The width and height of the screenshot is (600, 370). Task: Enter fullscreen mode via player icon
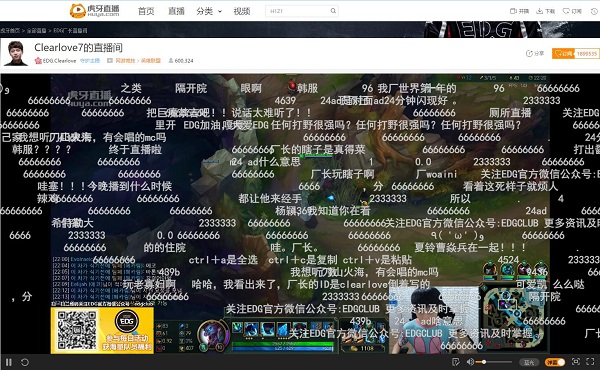[x=590, y=362]
